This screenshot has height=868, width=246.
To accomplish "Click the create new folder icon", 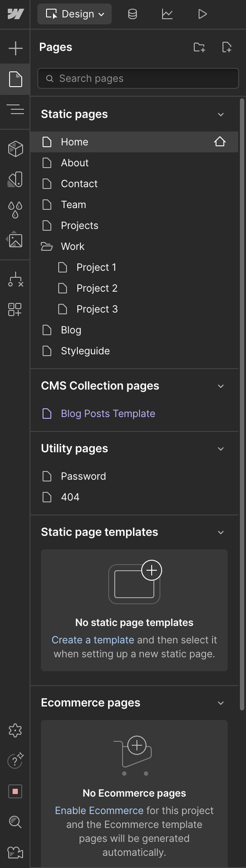I will [199, 47].
